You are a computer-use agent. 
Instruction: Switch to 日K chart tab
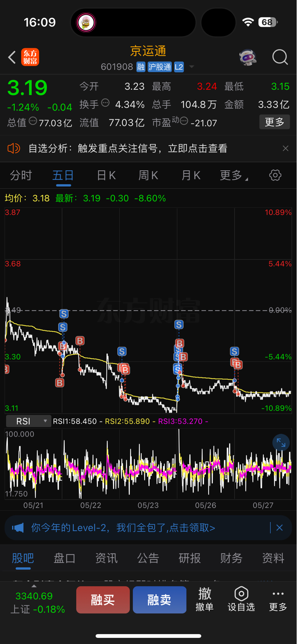(x=106, y=176)
